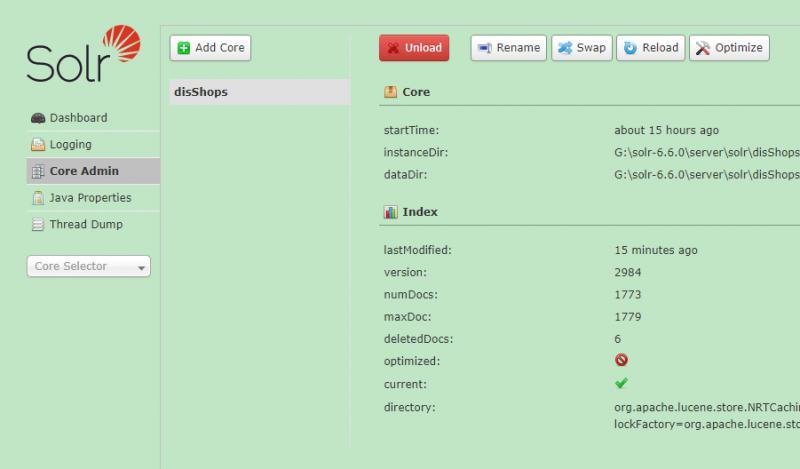Screen dimensions: 800x469
Task: Click the dataDir label
Action: (406, 175)
